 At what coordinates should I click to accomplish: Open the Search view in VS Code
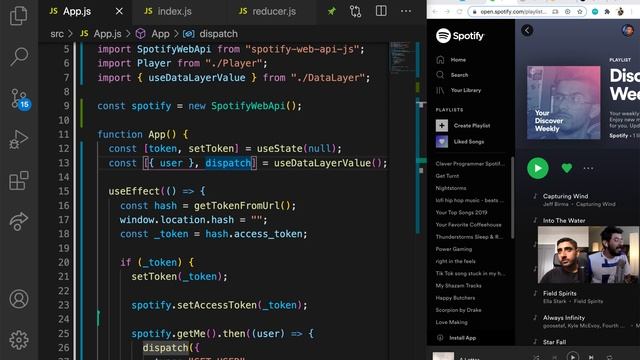[19, 56]
